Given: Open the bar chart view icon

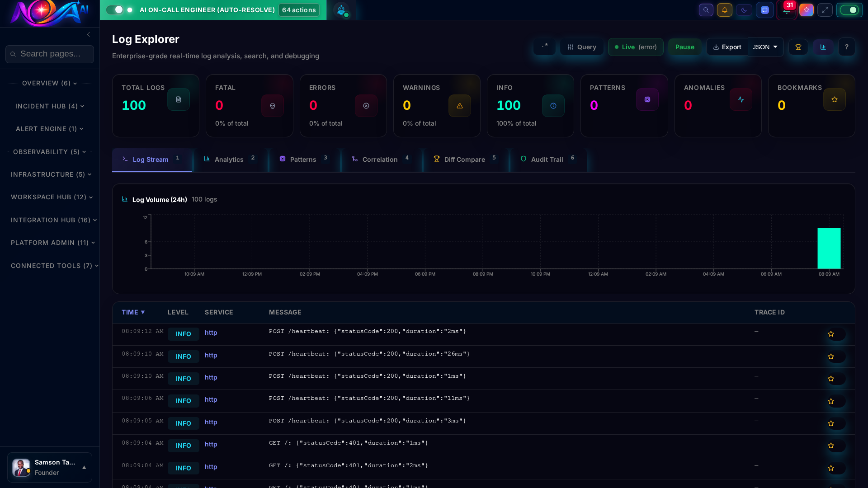Looking at the screenshot, I should tap(823, 47).
